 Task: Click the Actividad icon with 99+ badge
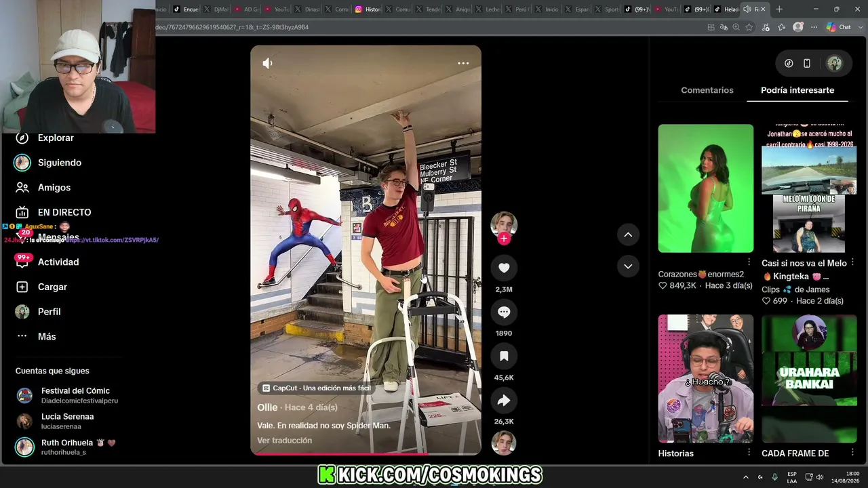pos(22,262)
